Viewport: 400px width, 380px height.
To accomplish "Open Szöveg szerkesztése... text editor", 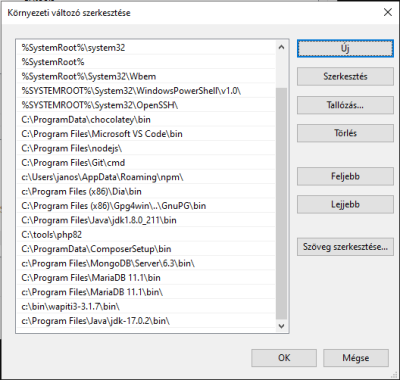I will point(345,247).
